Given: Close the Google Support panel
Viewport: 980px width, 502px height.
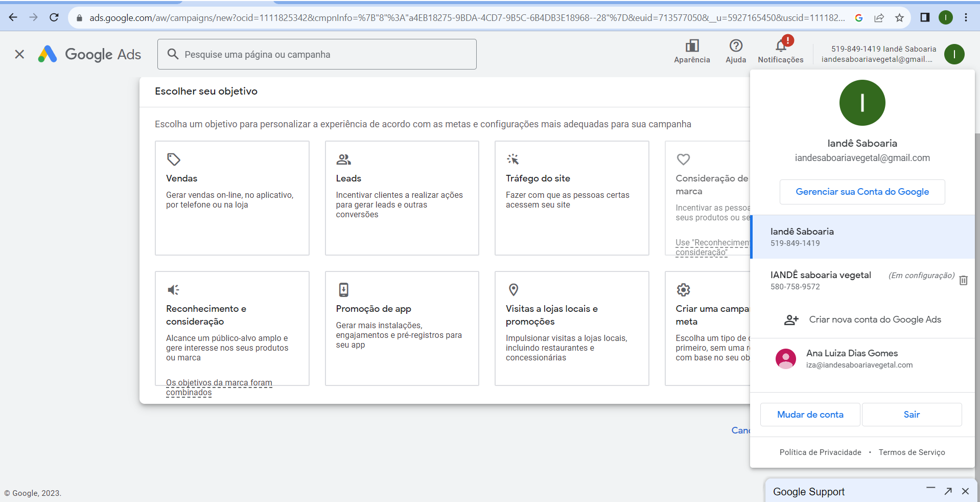Looking at the screenshot, I should pos(965,491).
